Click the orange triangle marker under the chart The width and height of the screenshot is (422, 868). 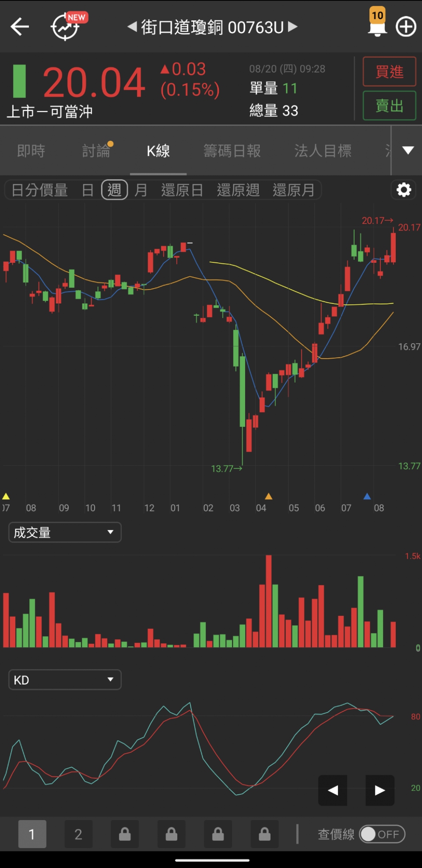click(x=268, y=496)
